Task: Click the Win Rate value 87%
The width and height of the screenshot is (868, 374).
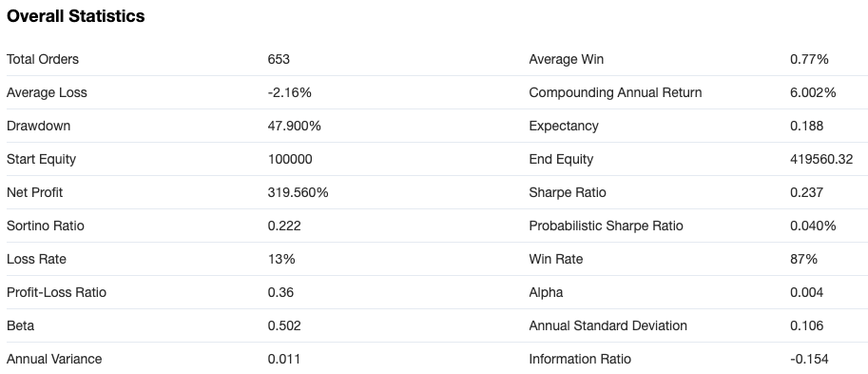Action: pyautogui.click(x=803, y=259)
